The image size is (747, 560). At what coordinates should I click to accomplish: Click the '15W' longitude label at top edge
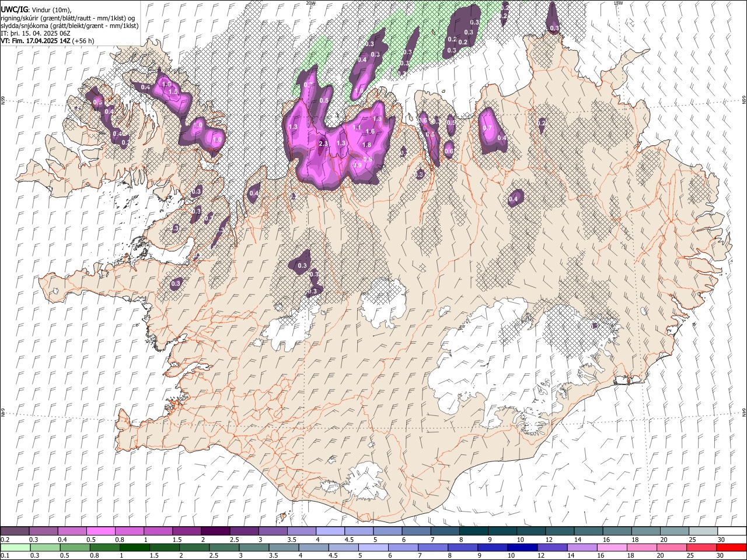618,3
